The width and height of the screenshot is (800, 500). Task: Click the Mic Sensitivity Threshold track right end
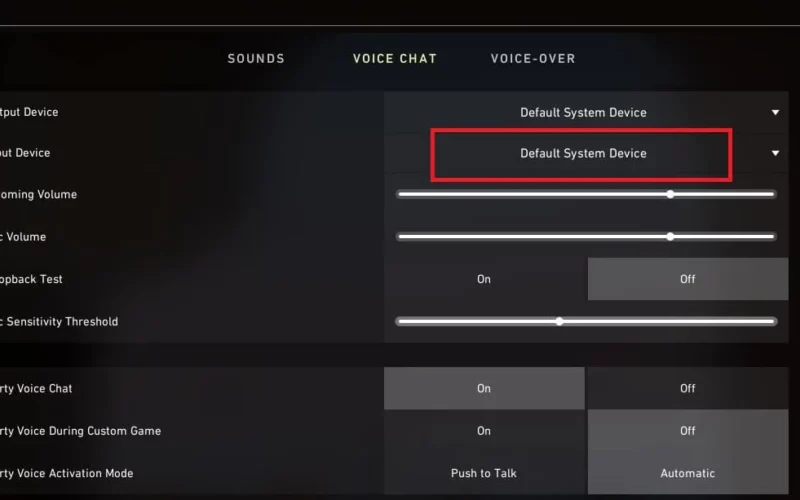click(773, 321)
